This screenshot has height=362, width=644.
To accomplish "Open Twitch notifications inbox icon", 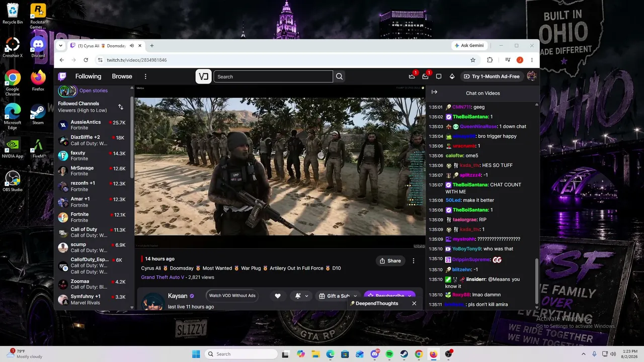I will [425, 76].
